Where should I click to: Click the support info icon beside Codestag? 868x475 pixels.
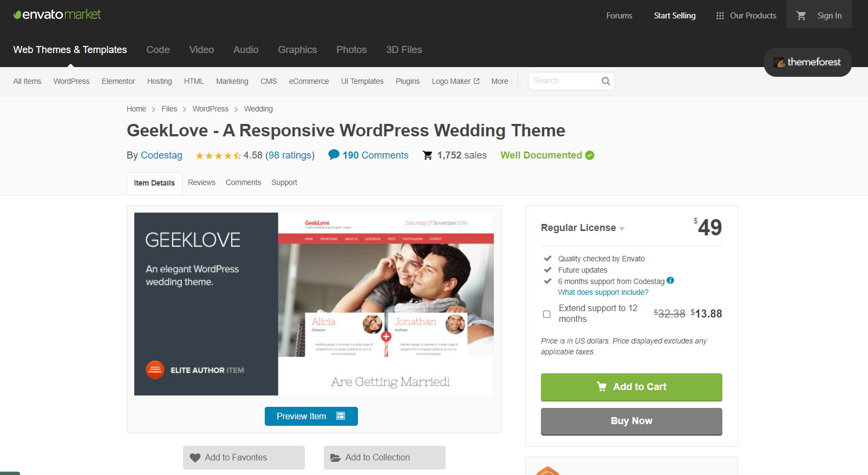670,280
